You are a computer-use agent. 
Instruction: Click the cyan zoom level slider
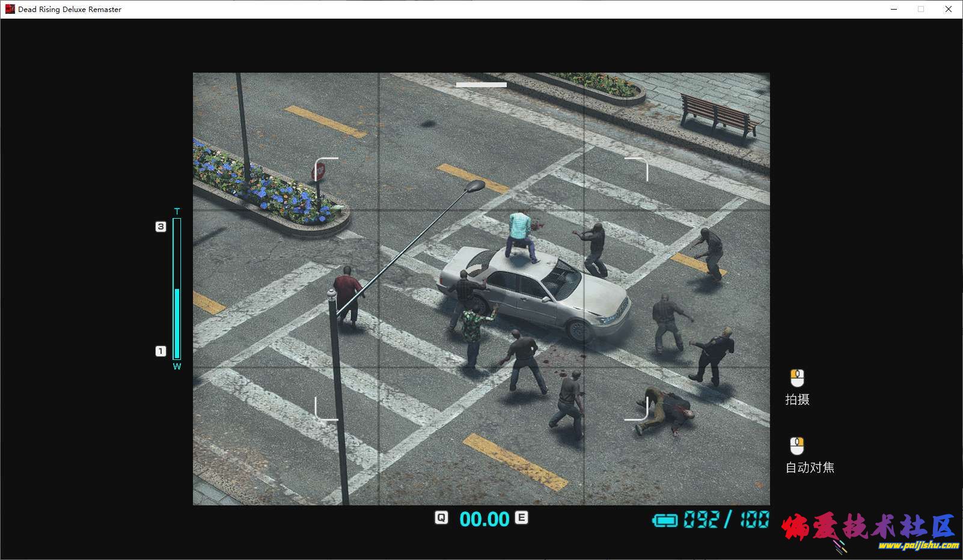pos(177,288)
